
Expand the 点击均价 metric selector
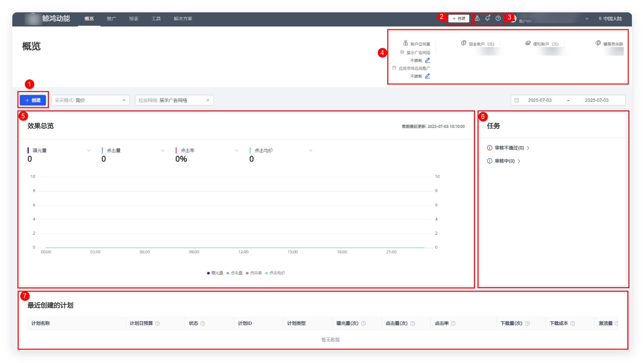point(311,151)
